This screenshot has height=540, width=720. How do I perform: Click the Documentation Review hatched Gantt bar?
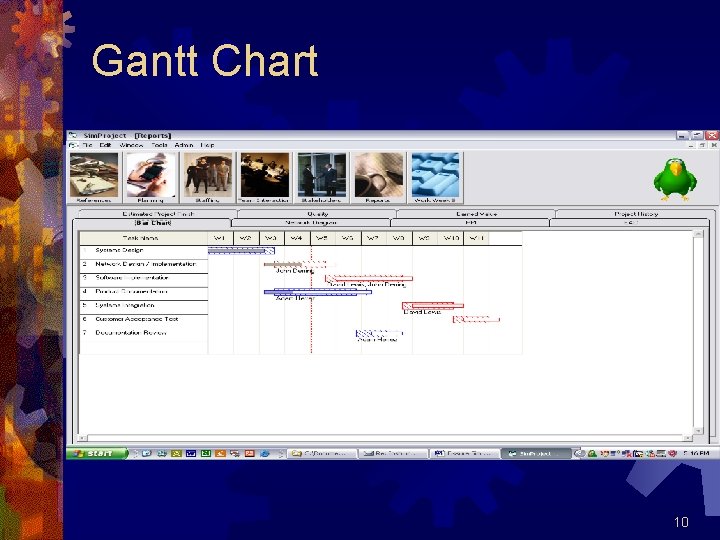(x=379, y=333)
